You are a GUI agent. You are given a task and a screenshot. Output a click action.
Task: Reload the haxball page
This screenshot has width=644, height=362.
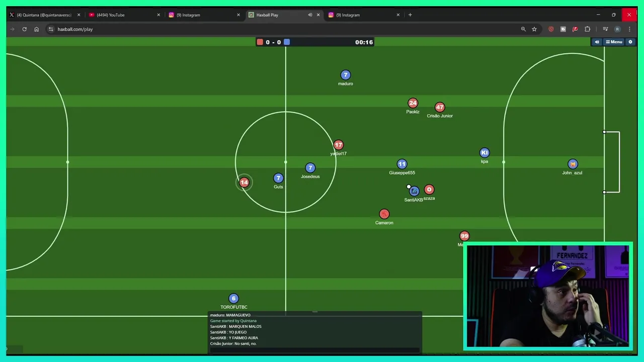pos(24,29)
